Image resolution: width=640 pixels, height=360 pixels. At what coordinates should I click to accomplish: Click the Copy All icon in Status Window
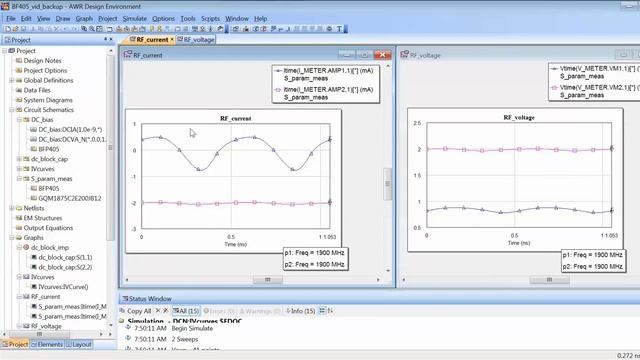[122, 311]
